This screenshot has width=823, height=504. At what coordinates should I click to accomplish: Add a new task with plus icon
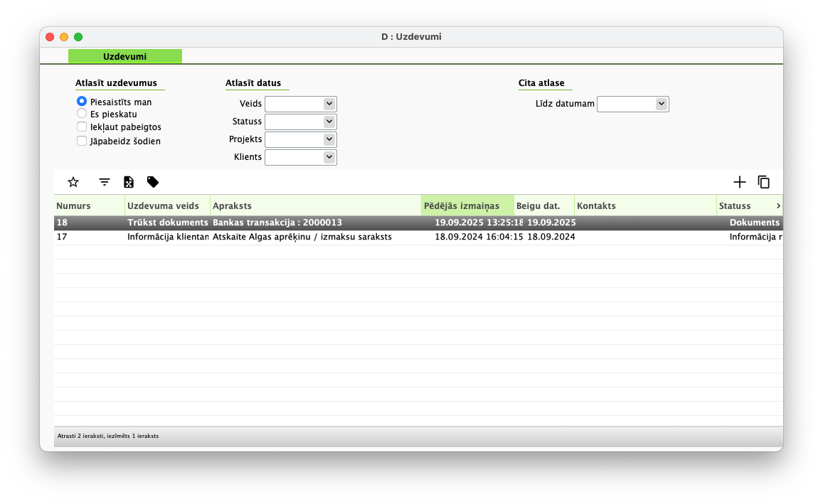[x=740, y=182]
